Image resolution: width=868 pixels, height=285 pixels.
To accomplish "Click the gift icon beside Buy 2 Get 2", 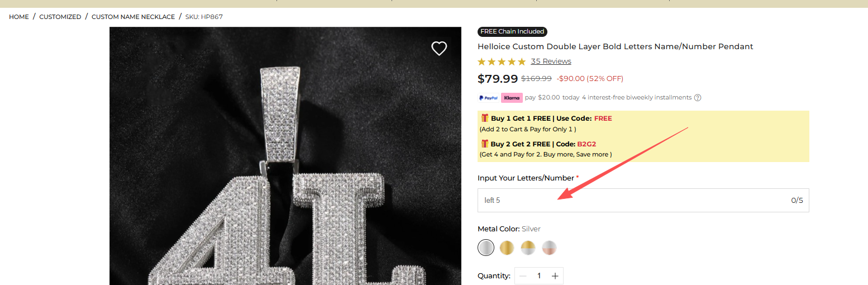I will click(x=484, y=144).
